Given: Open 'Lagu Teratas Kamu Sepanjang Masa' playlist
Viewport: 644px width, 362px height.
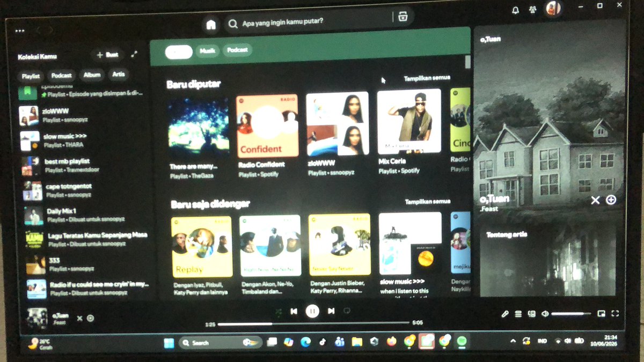Looking at the screenshot, I should [x=87, y=239].
